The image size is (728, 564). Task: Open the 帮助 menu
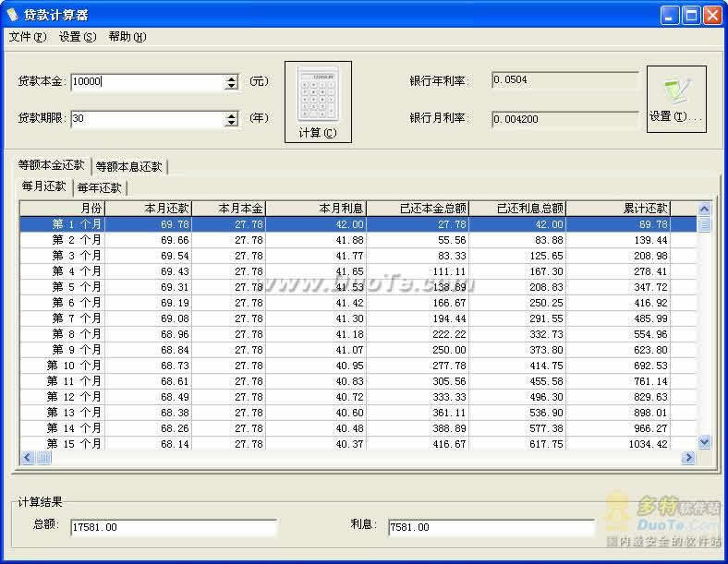coord(127,37)
